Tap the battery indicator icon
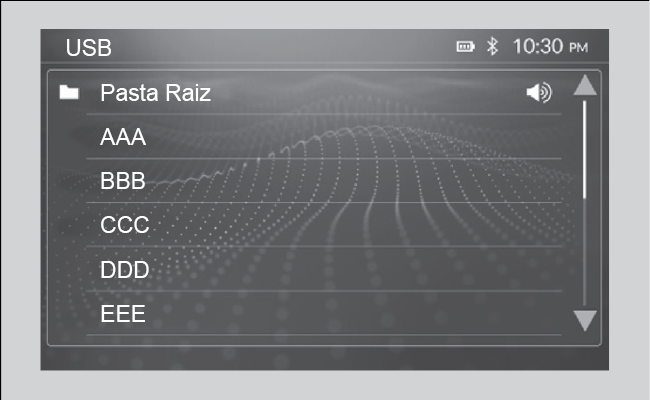This screenshot has width=650, height=400. 466,47
